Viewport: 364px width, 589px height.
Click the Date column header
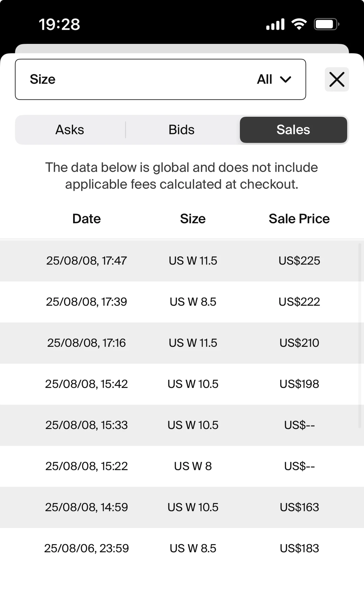point(87,219)
